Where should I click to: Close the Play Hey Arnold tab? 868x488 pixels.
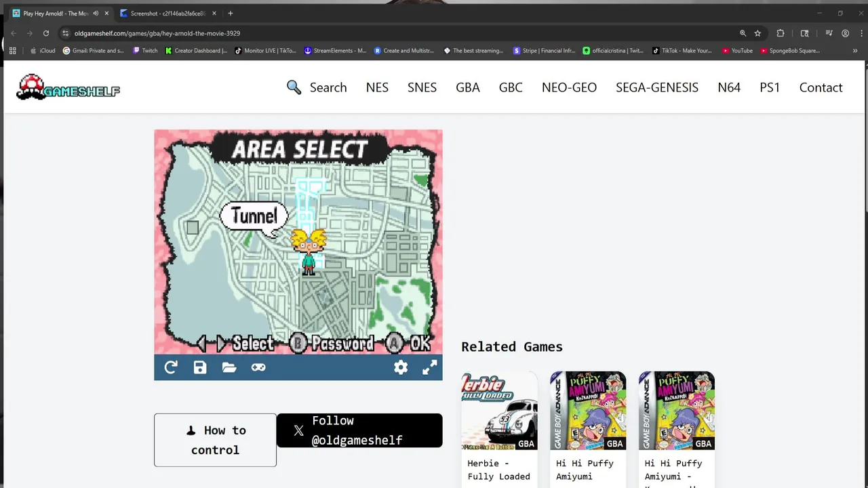106,14
